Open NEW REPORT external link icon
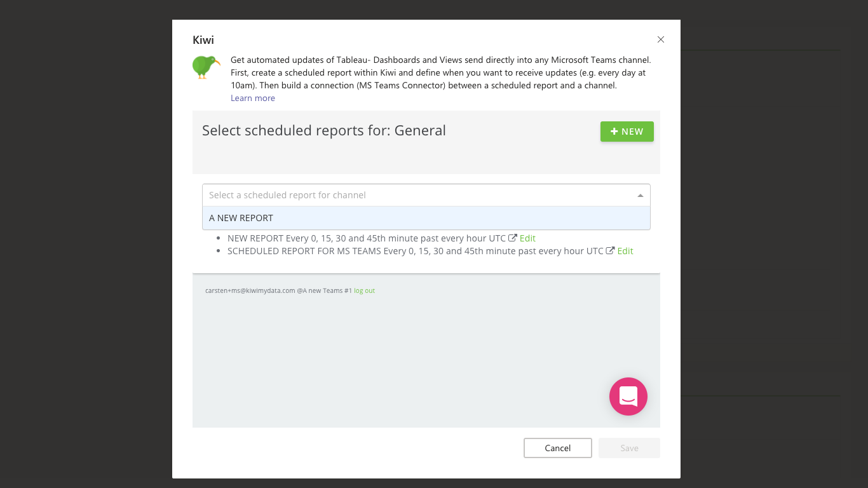 click(x=513, y=238)
